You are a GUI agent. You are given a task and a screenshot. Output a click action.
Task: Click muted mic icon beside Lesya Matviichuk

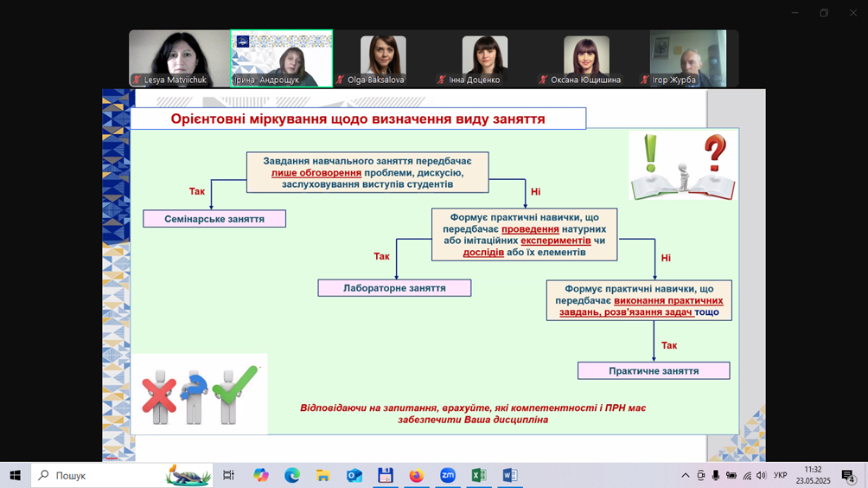[137, 80]
